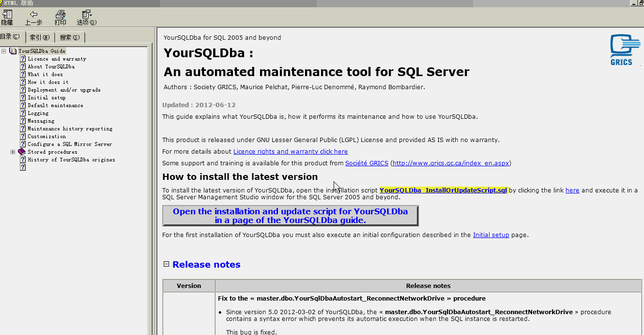Click the page icon beside How it does it
The image size is (644, 335).
click(x=23, y=82)
